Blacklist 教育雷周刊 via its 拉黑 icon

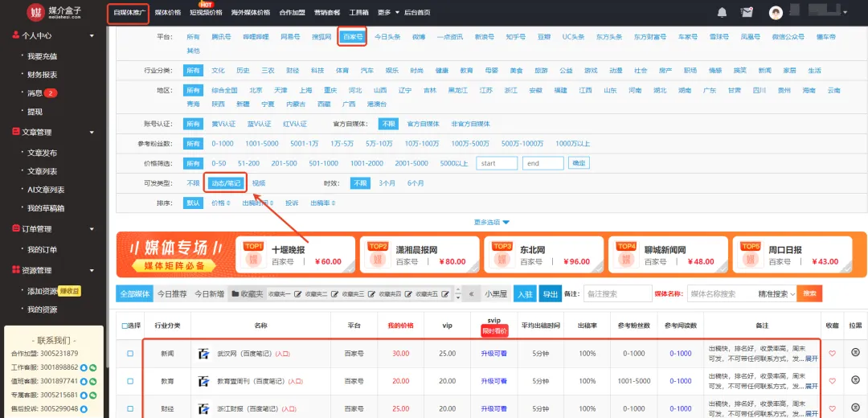pyautogui.click(x=855, y=381)
